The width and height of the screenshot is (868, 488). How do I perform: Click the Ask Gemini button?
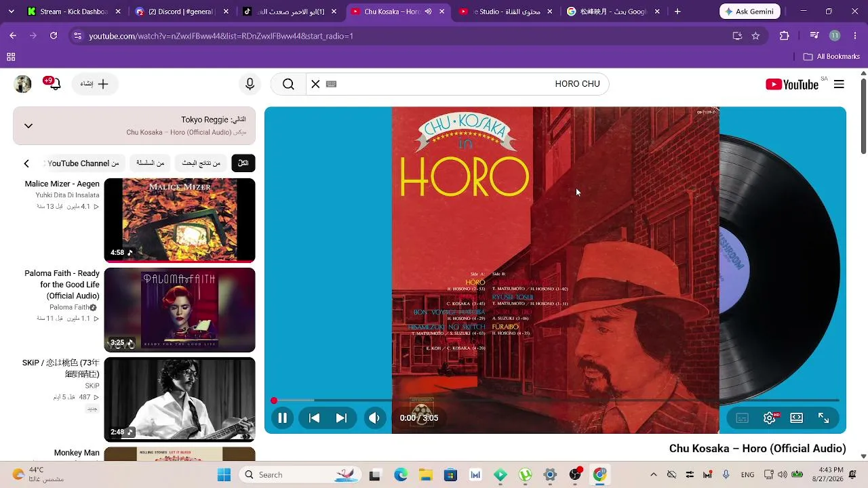point(750,12)
